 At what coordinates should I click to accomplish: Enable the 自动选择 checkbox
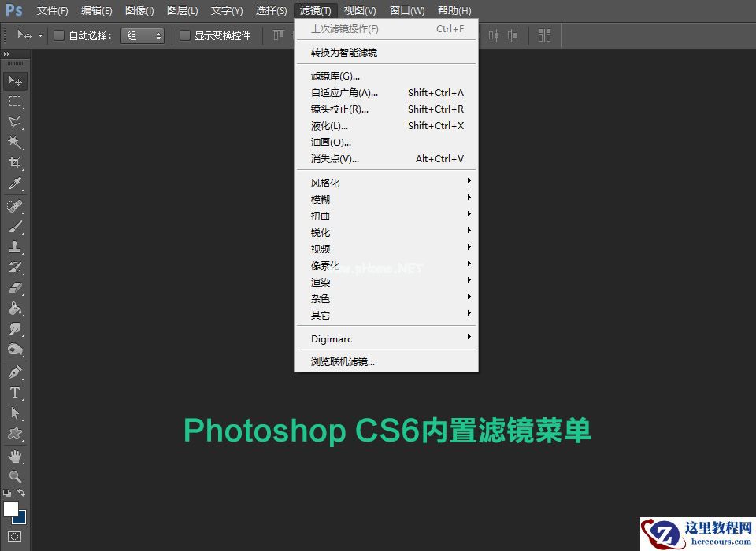(59, 35)
